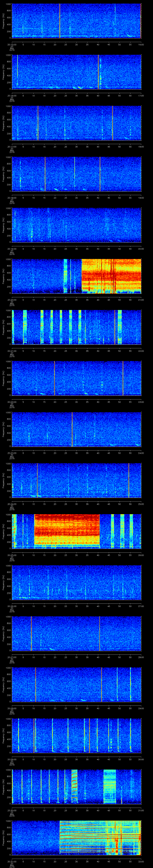Click the 21:00 end time tick label
Viewport: 153px width, 868px height.
(x=141, y=300)
